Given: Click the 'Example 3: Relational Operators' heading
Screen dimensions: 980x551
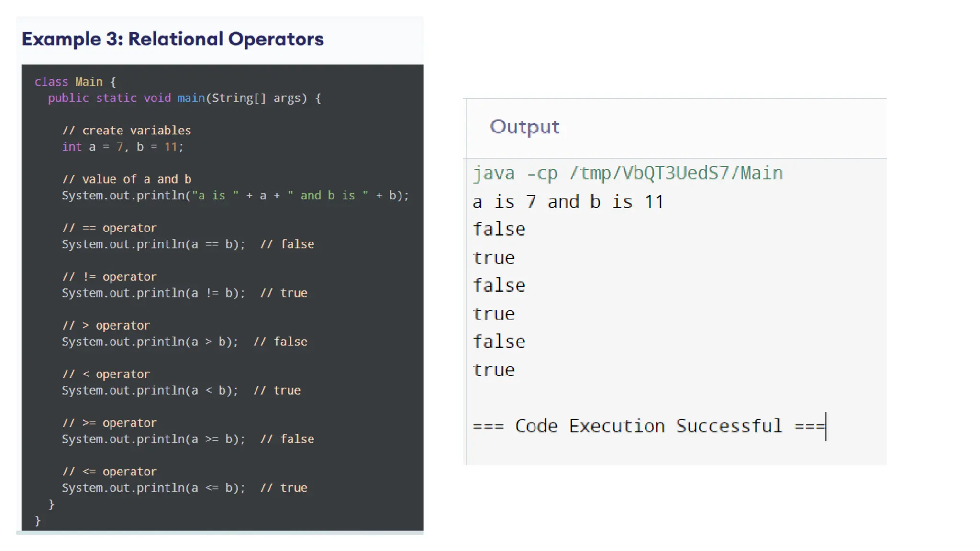Looking at the screenshot, I should (173, 39).
